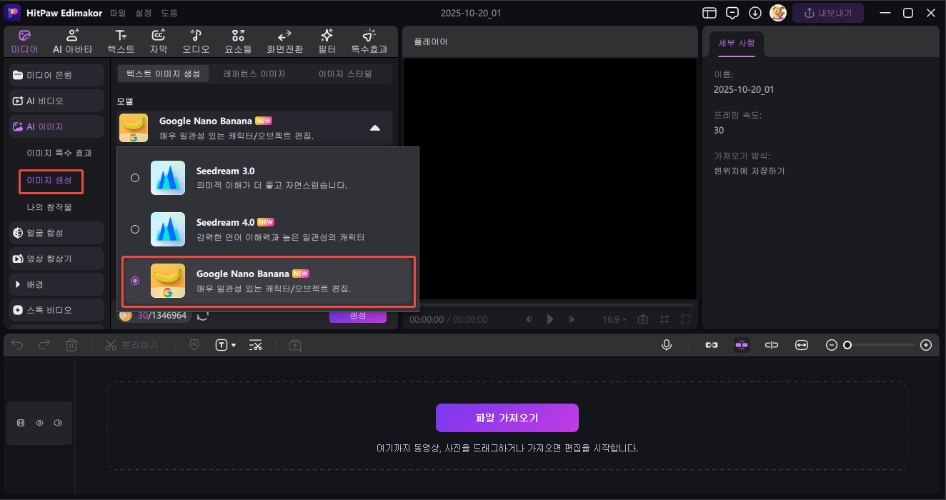Click the undo arrow in timeline toolbar

coord(17,345)
